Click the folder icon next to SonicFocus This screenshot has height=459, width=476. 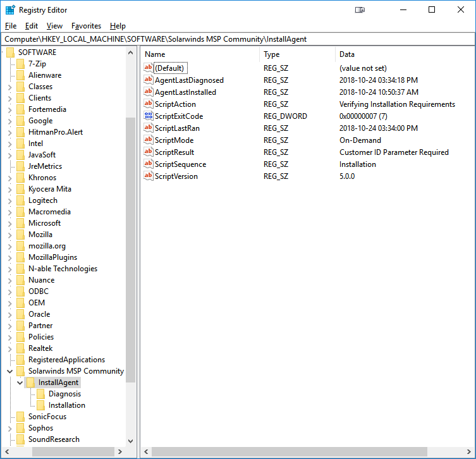click(x=20, y=417)
